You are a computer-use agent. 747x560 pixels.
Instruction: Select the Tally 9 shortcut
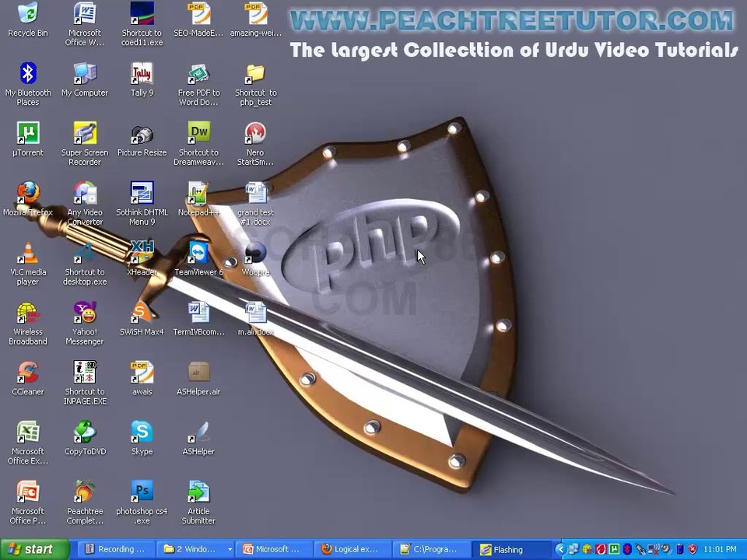pos(142,80)
